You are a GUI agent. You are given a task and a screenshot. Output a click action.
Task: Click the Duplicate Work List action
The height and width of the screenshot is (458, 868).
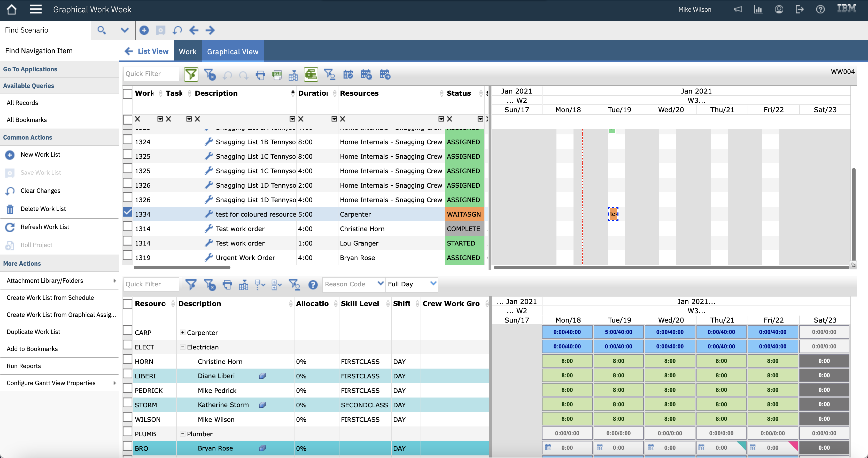[x=33, y=332]
